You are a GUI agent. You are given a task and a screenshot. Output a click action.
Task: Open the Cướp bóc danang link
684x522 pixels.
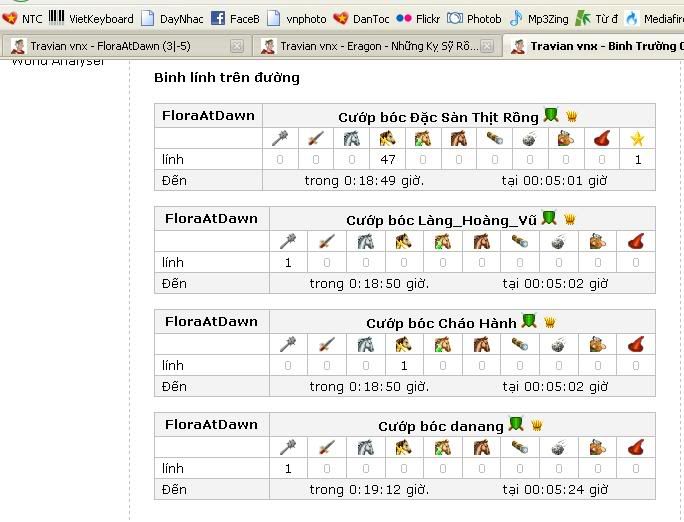(x=441, y=426)
